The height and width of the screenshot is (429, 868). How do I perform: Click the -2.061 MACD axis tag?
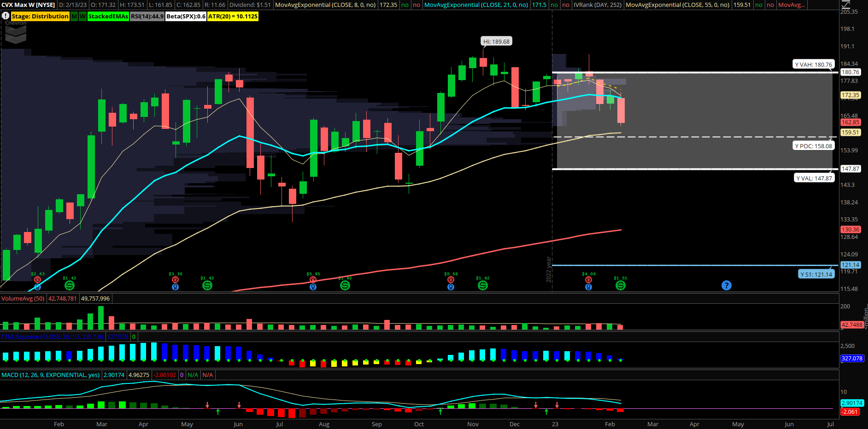tap(850, 412)
